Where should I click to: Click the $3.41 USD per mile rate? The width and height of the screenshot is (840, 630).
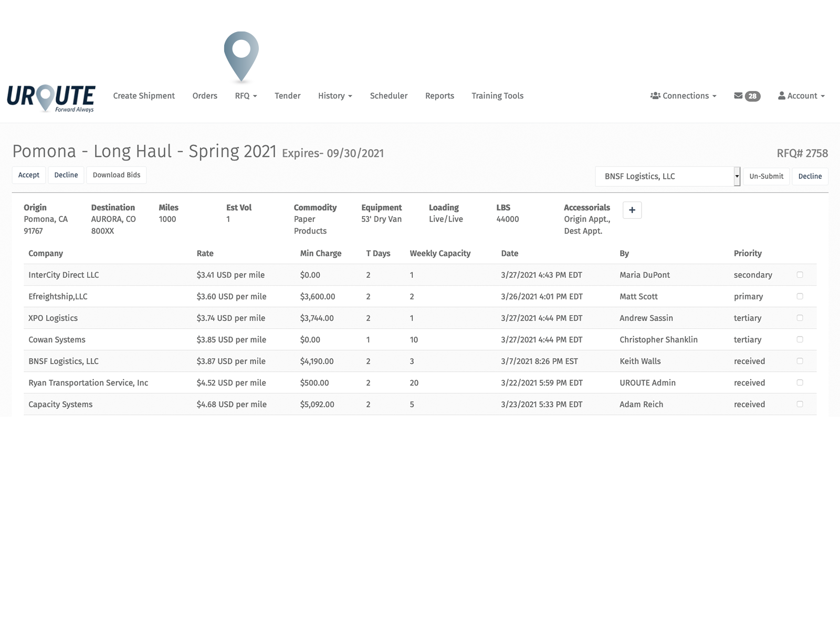point(230,275)
